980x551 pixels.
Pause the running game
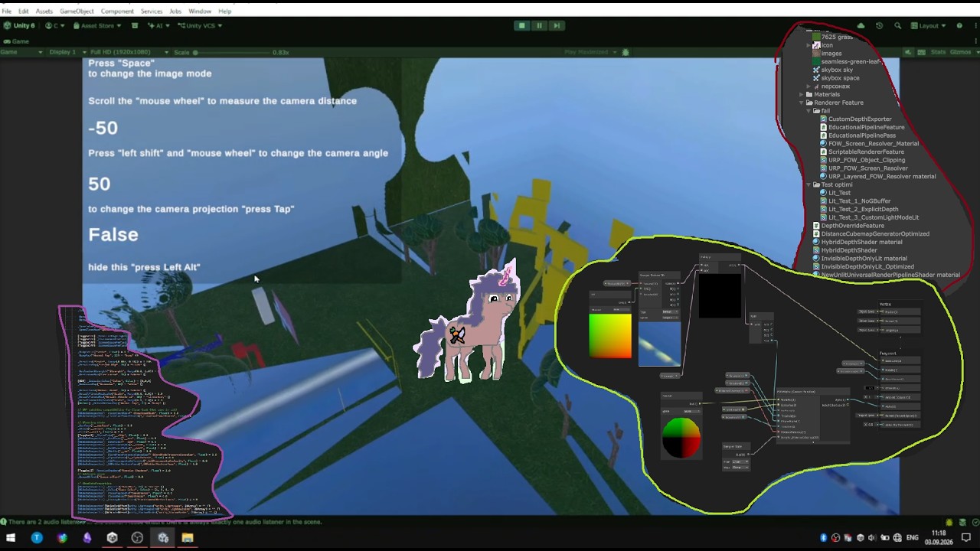[x=539, y=25]
